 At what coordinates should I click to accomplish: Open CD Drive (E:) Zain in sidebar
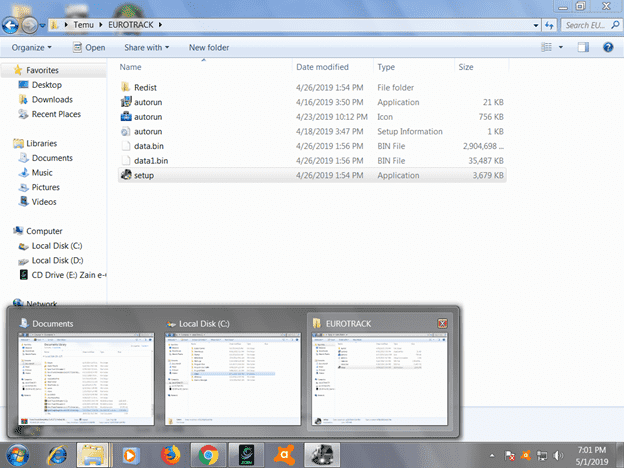[68, 275]
